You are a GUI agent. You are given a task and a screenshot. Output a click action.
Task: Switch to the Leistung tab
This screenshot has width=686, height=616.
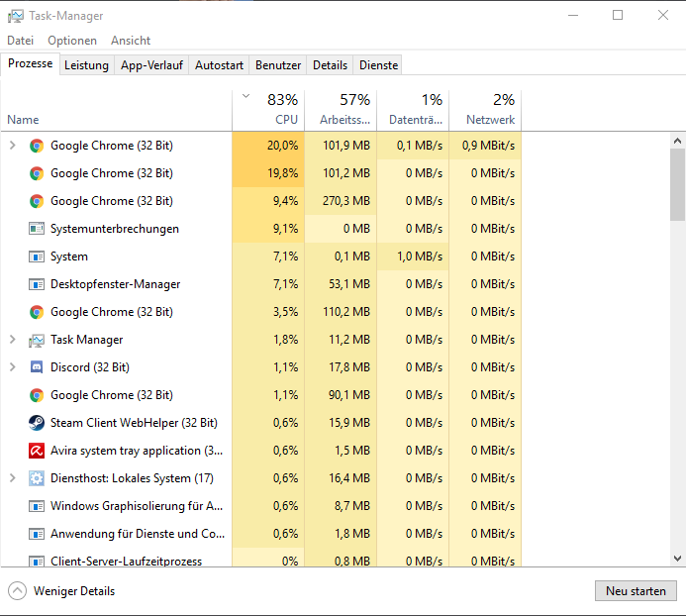(86, 65)
